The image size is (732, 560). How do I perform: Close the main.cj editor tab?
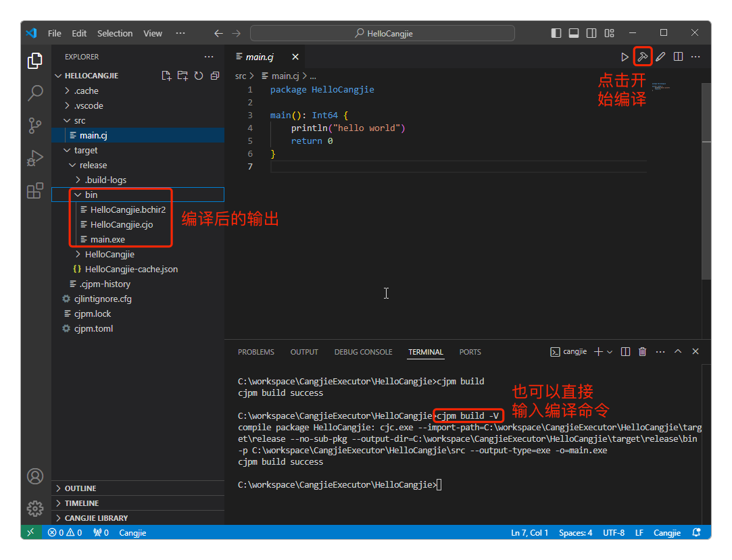[x=295, y=57]
